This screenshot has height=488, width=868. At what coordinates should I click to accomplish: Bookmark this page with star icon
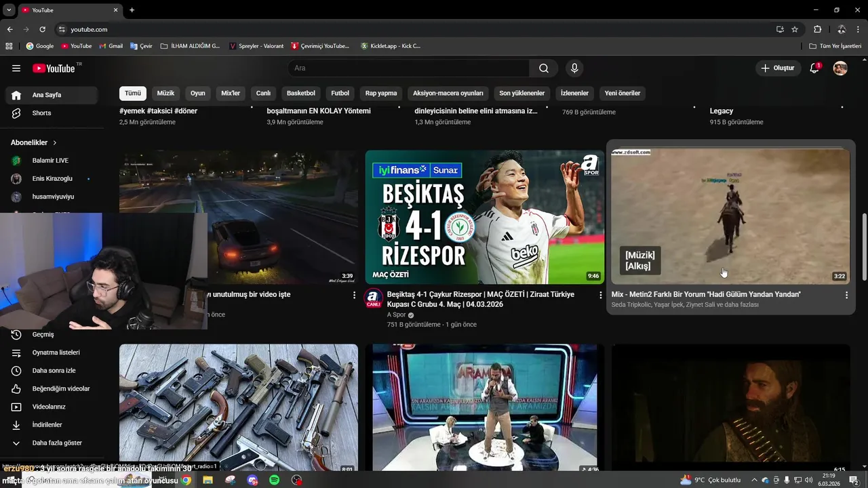795,29
